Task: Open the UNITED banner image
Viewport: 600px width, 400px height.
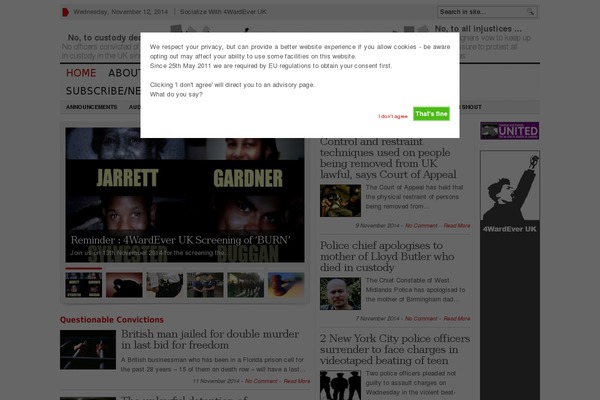Action: coord(510,131)
